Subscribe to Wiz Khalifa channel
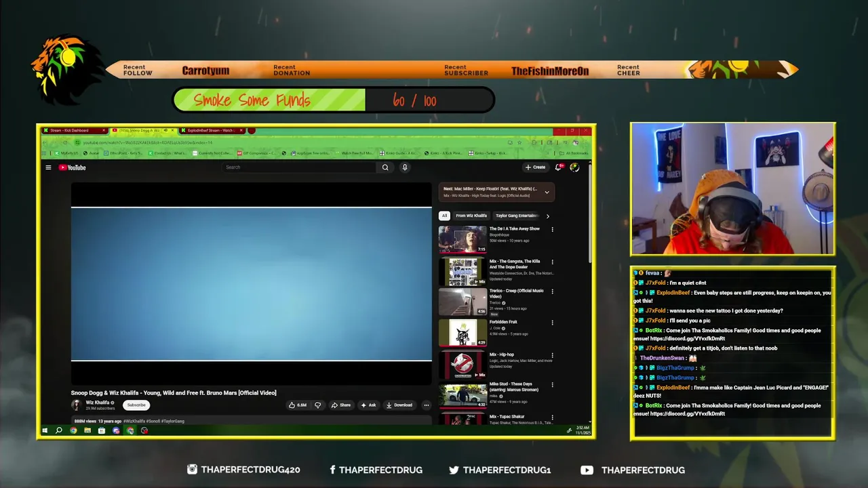868x488 pixels. coord(136,405)
